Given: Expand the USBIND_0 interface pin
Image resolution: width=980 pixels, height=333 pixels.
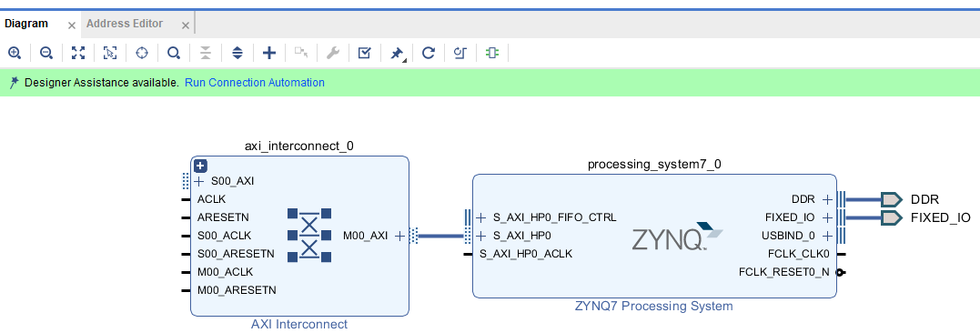Looking at the screenshot, I should (x=827, y=236).
